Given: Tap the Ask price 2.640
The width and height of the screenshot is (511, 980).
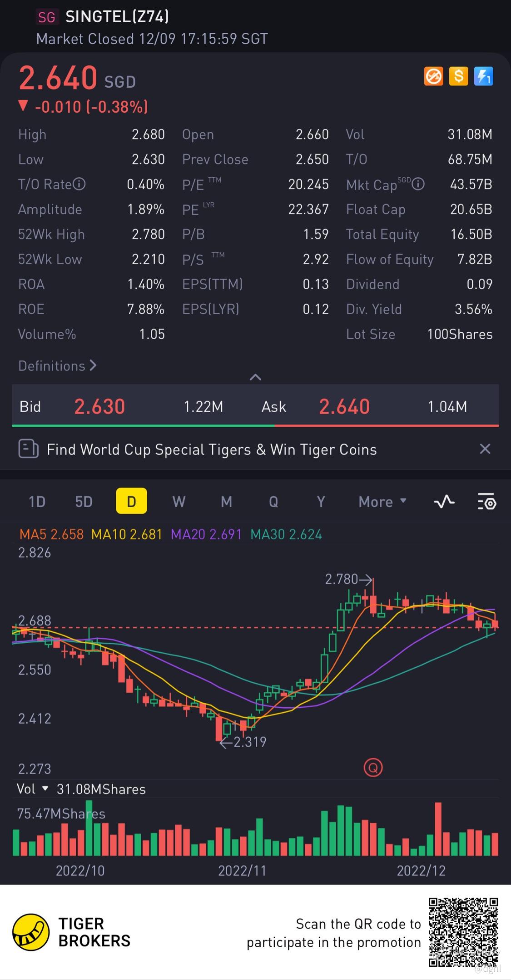Looking at the screenshot, I should point(344,406).
